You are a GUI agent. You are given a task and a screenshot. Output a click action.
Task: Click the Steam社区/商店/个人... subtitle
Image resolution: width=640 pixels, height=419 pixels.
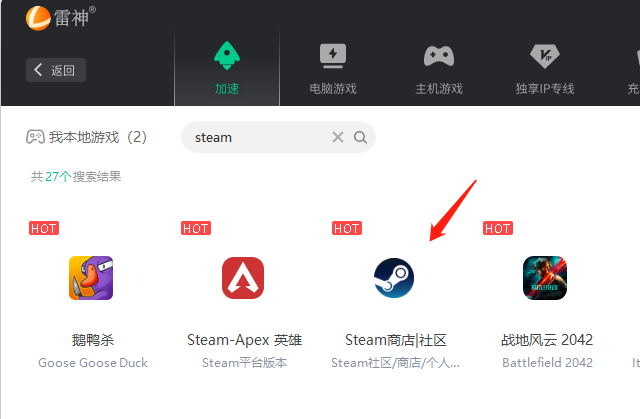coord(396,363)
